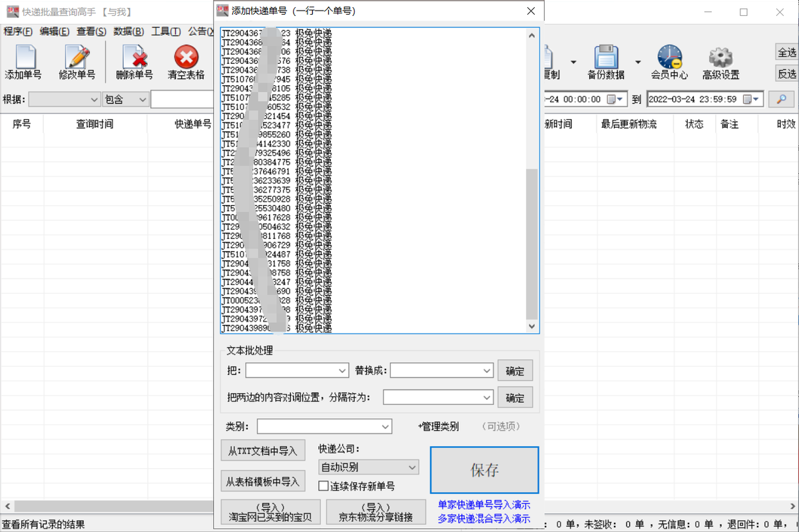The height and width of the screenshot is (532, 799).
Task: Click 京东物流分享链接 import button
Action: [376, 512]
